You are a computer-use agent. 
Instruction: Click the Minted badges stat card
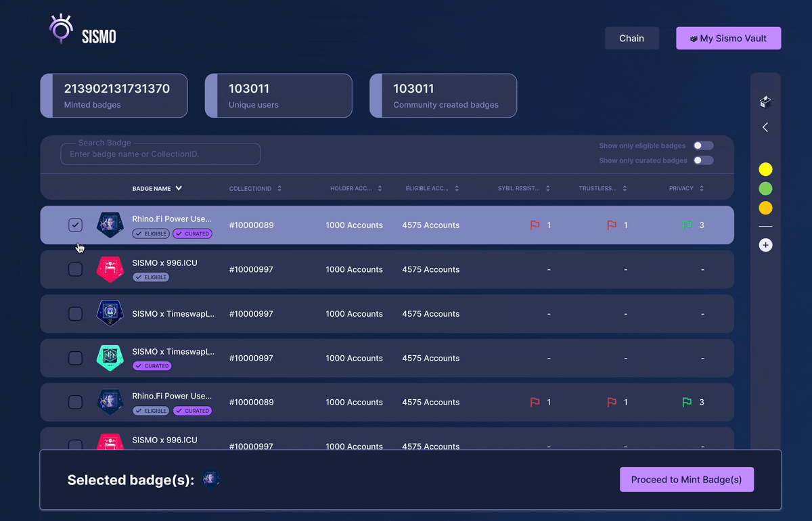(114, 95)
